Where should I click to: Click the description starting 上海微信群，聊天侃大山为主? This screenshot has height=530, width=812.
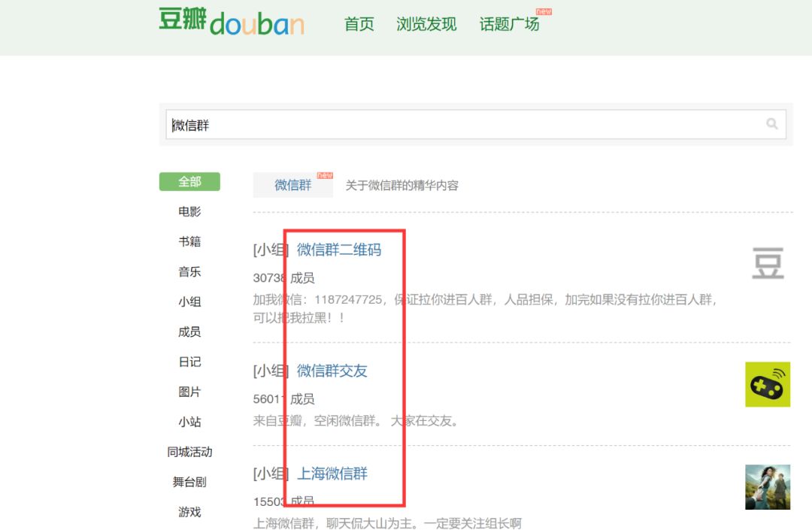click(387, 523)
